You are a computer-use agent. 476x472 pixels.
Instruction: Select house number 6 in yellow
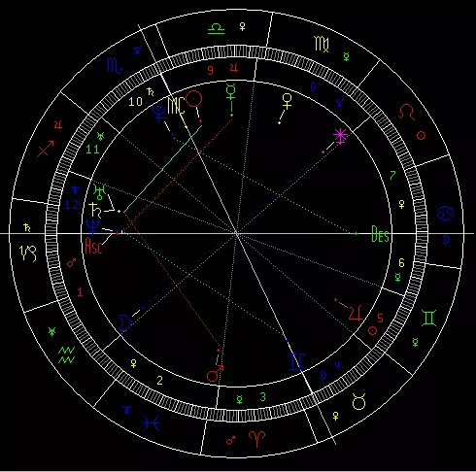click(401, 263)
